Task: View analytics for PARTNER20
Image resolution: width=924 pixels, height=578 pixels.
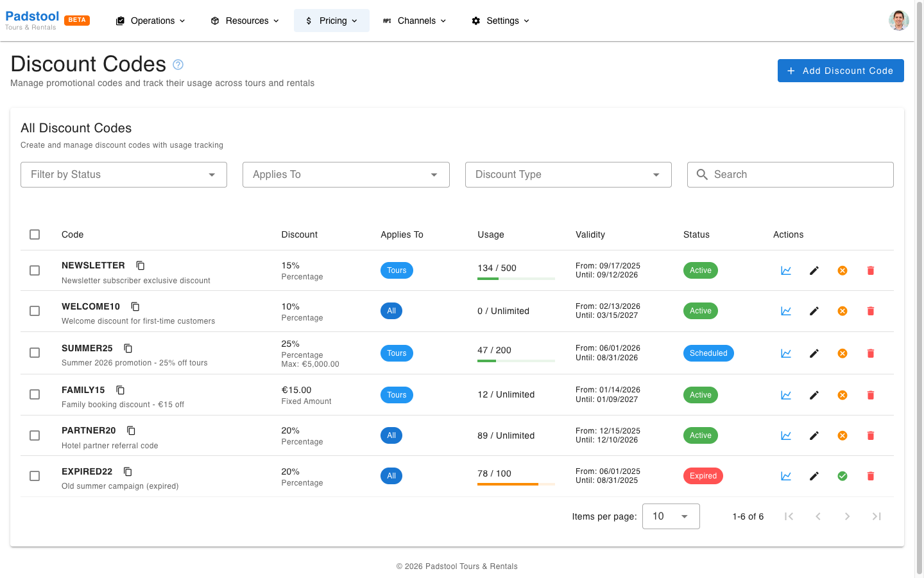Action: [786, 435]
